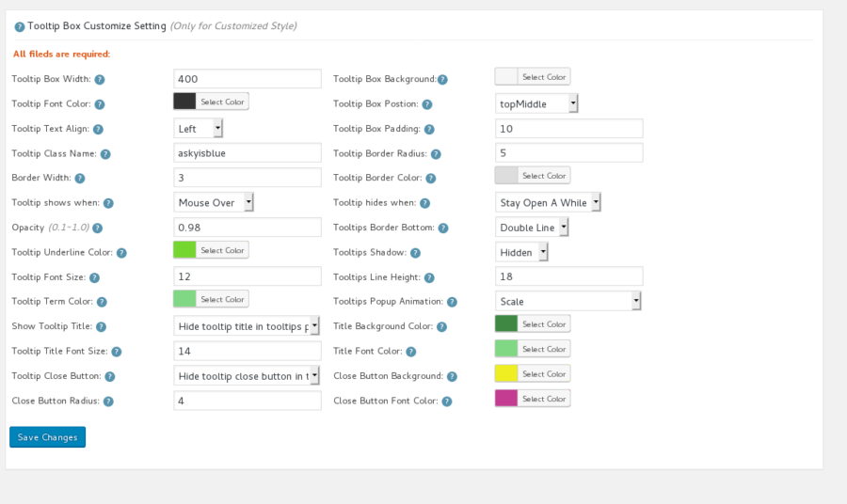Click the Tooltip Class Name field askyisblue

(248, 152)
